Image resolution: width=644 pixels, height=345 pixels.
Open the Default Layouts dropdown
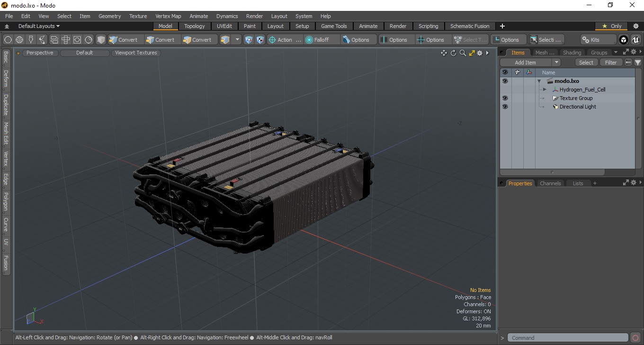(39, 26)
